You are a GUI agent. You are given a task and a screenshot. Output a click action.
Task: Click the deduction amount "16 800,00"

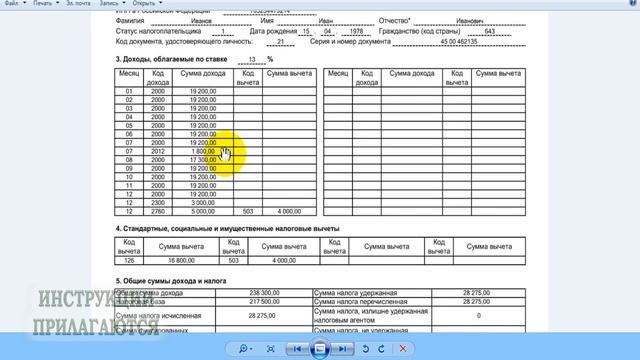pos(181,260)
